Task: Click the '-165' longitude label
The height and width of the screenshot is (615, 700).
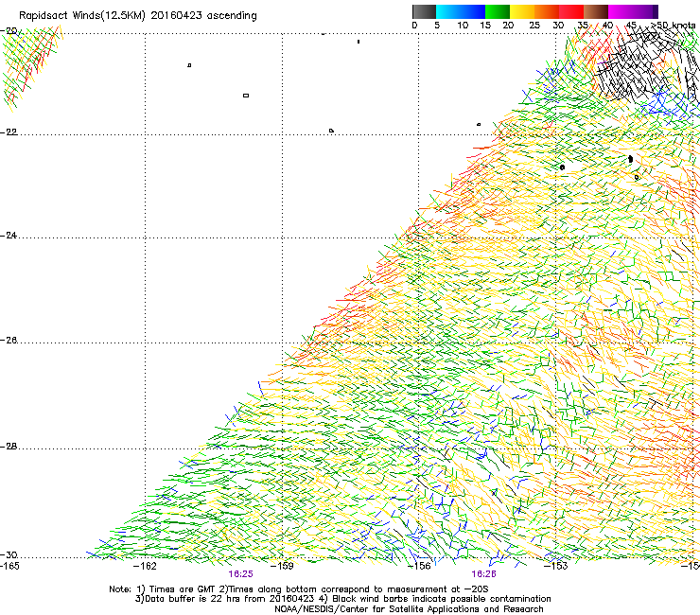Action: (x=10, y=567)
